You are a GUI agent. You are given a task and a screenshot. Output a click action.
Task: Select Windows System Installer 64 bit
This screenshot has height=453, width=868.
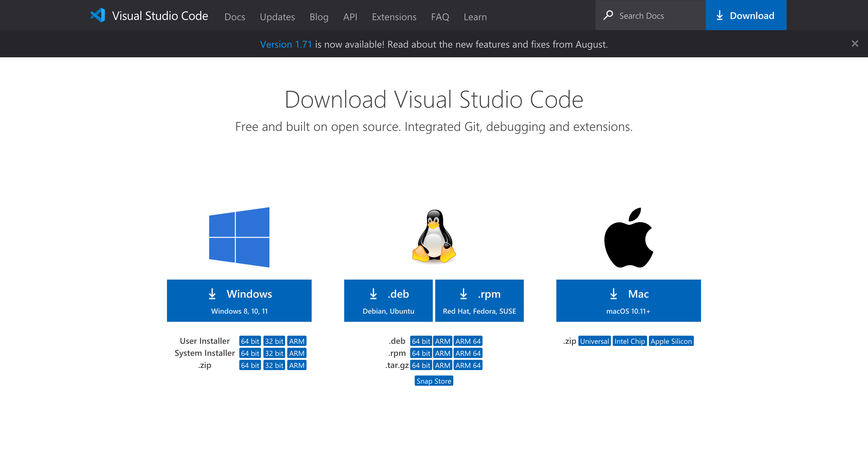[250, 353]
